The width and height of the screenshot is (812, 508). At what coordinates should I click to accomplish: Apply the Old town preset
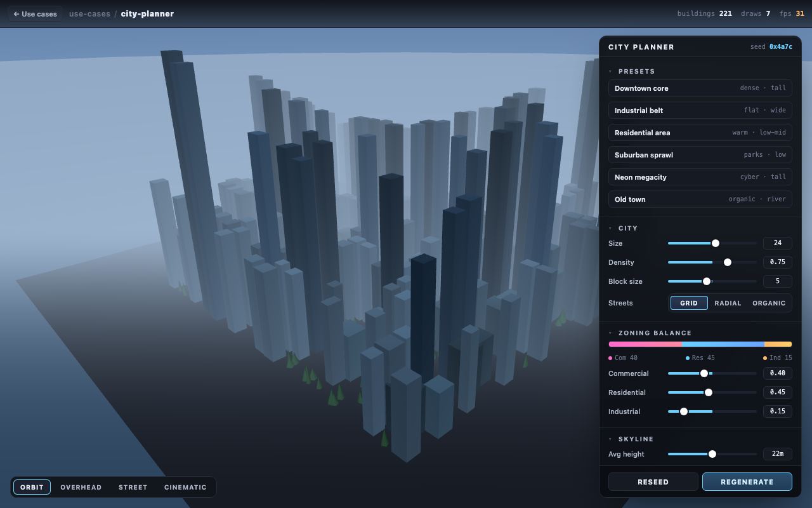700,199
